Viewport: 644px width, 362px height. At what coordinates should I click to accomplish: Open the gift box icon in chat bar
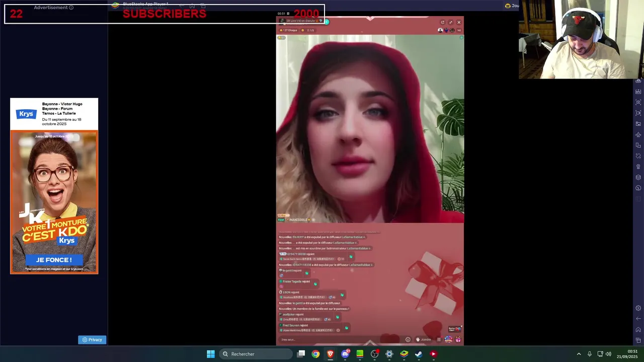tap(458, 339)
